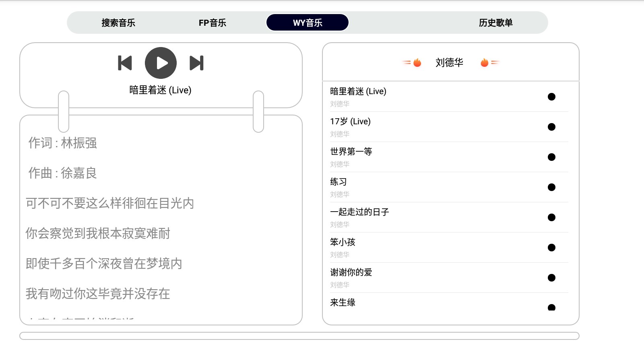The height and width of the screenshot is (362, 644).
Task: Select the song 练习 from the playlist
Action: pos(339,182)
